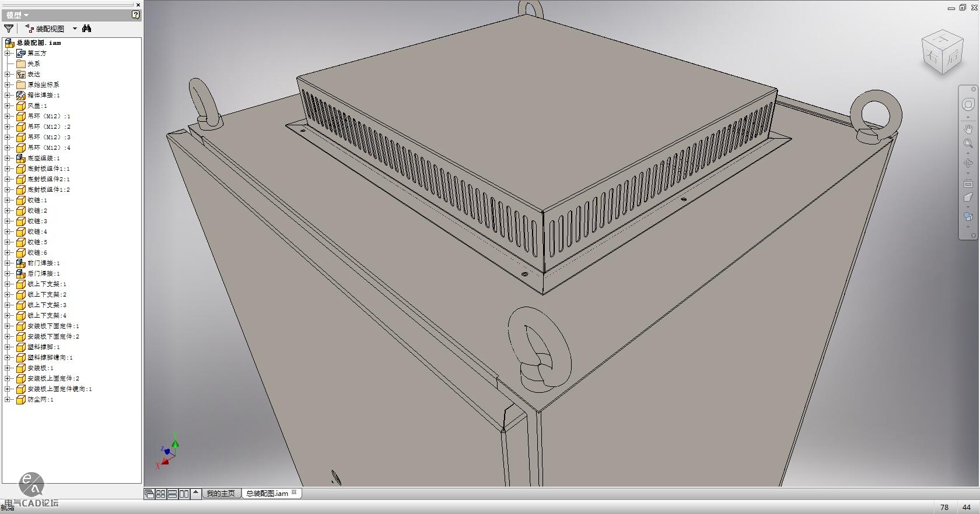Switch to the 我的主页 tab

(x=220, y=494)
